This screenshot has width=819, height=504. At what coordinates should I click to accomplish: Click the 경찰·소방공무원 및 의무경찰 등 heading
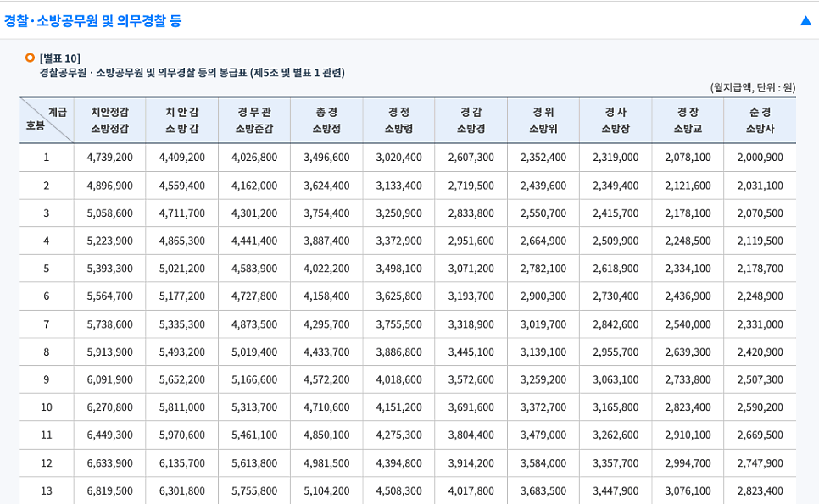92,21
